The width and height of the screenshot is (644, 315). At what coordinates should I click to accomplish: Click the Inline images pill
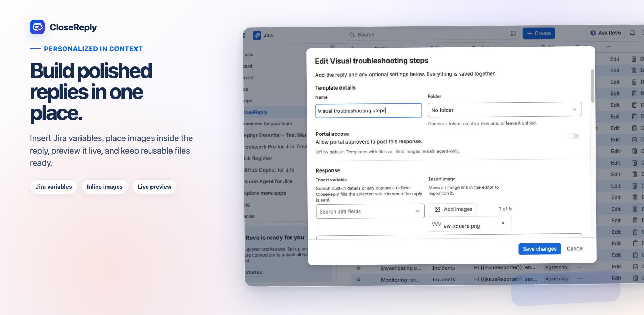(105, 187)
